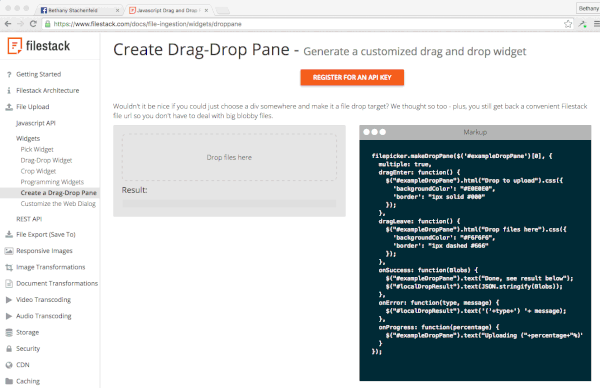Close the Javascript Drag and Drop tab
Image resolution: width=600 pixels, height=388 pixels.
(206, 10)
